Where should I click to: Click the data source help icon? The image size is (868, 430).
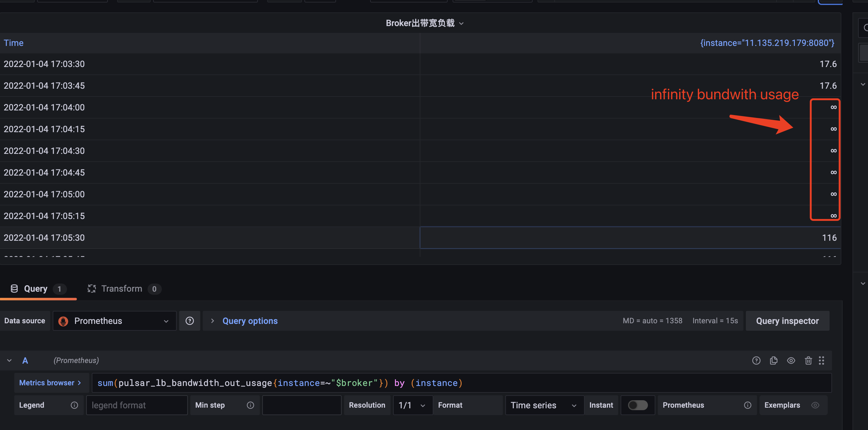pyautogui.click(x=189, y=321)
